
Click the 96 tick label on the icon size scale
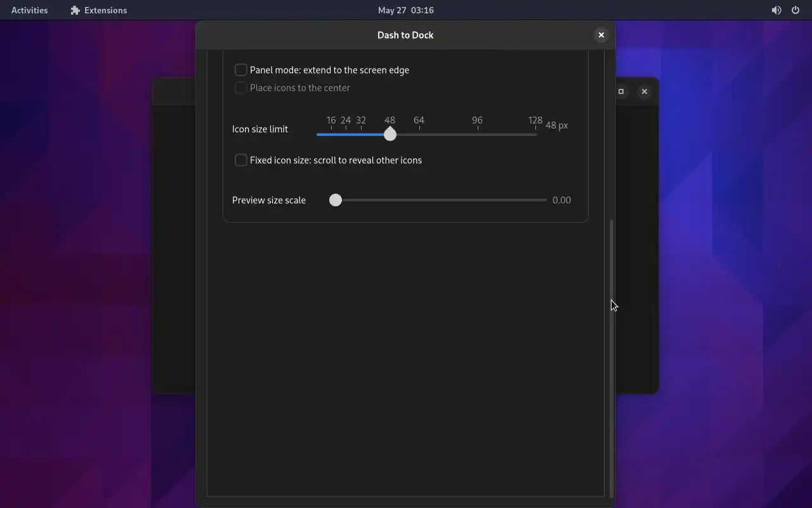point(477,120)
